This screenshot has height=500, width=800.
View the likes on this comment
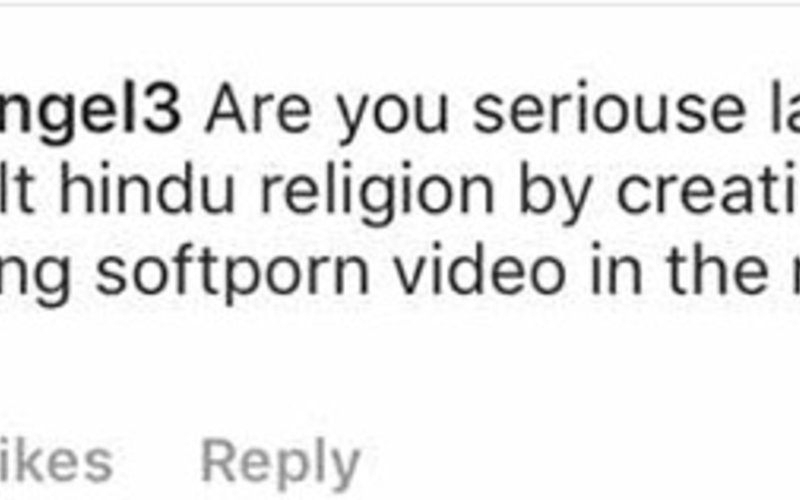[x=56, y=463]
